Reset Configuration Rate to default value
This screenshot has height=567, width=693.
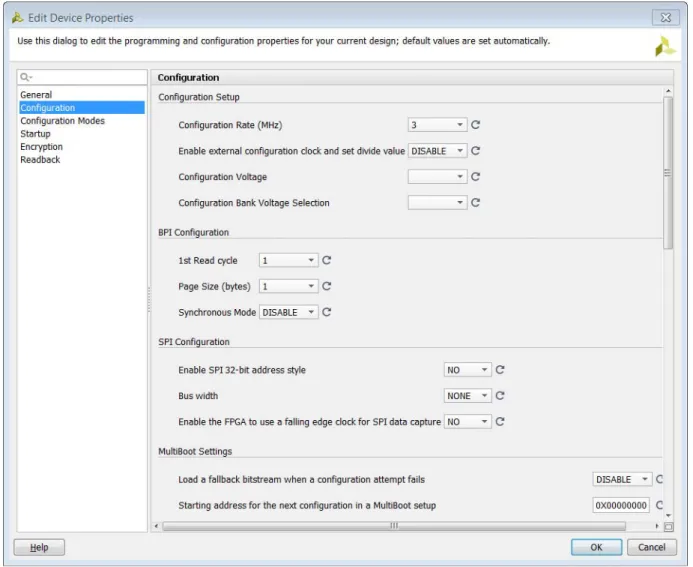[475, 125]
